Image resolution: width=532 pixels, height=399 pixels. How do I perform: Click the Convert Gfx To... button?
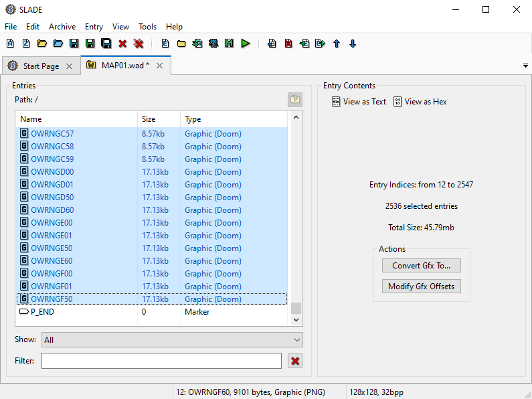421,266
